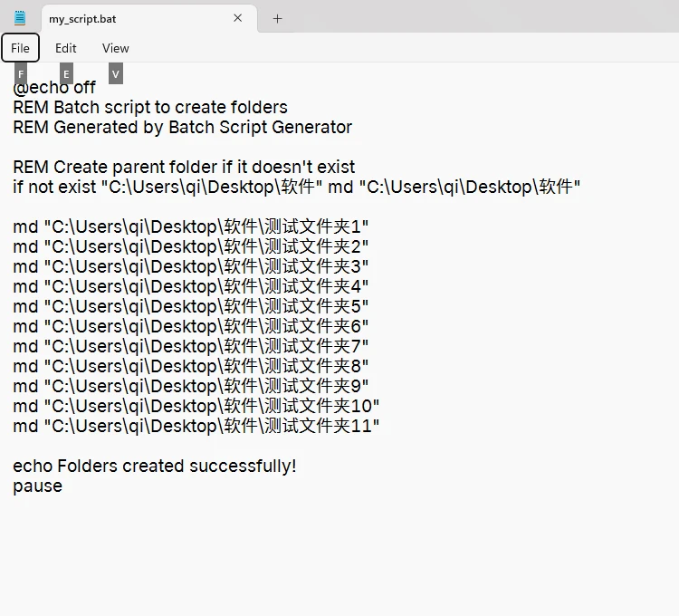Screen dimensions: 679x616
Task: Click the "echo Folders created successfully!" line
Action: tap(155, 467)
